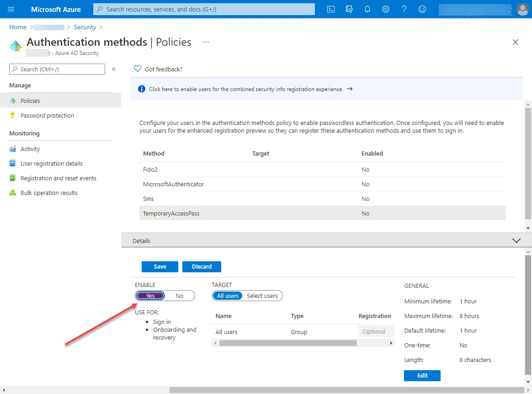This screenshot has height=394, width=532.
Task: Click the Maximum lifetime value 8 hours
Action: (x=469, y=316)
